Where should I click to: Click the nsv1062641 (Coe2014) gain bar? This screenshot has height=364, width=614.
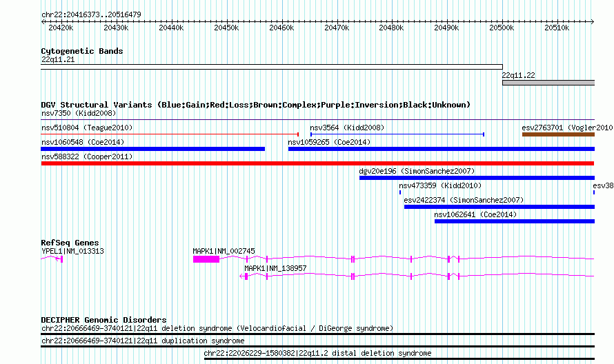(x=515, y=221)
